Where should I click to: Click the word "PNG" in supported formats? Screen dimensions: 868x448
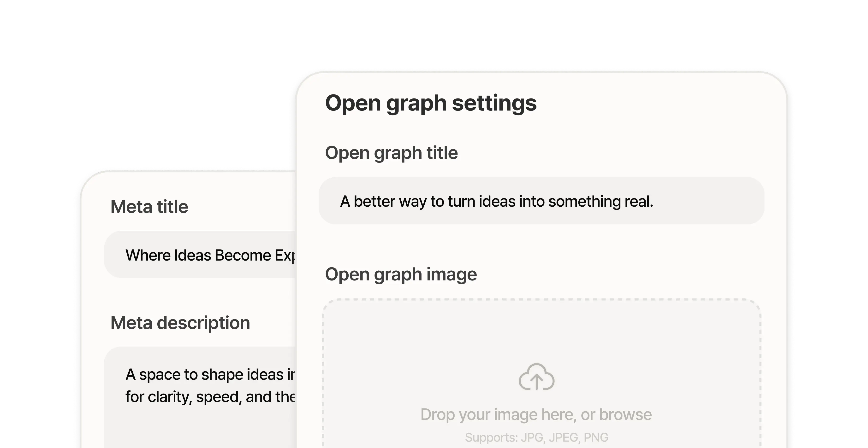(596, 437)
